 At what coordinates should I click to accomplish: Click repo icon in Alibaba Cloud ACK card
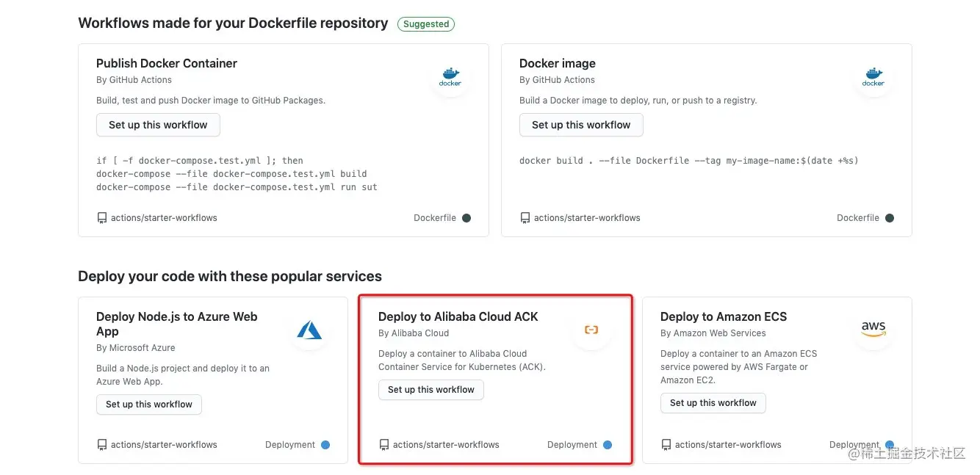coord(383,445)
